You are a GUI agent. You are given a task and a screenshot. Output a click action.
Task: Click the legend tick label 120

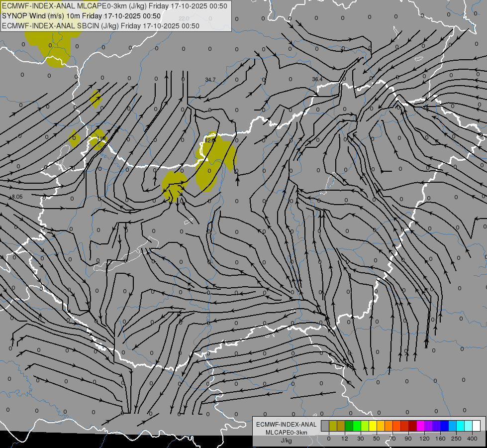pyautogui.click(x=424, y=439)
